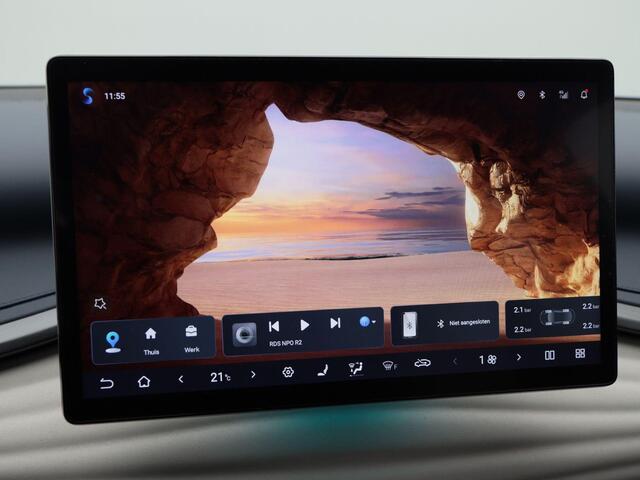Open the navigation map pin widget
The height and width of the screenshot is (480, 640).
112,341
